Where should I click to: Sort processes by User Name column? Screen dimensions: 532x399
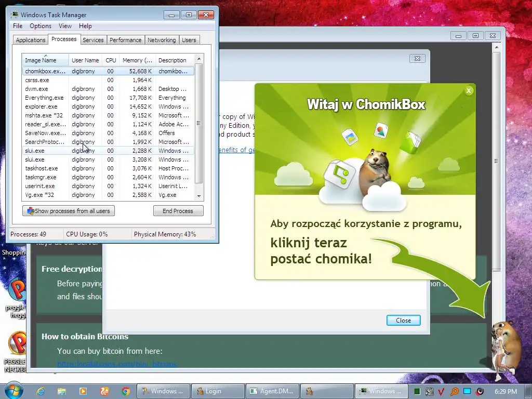[x=86, y=60]
